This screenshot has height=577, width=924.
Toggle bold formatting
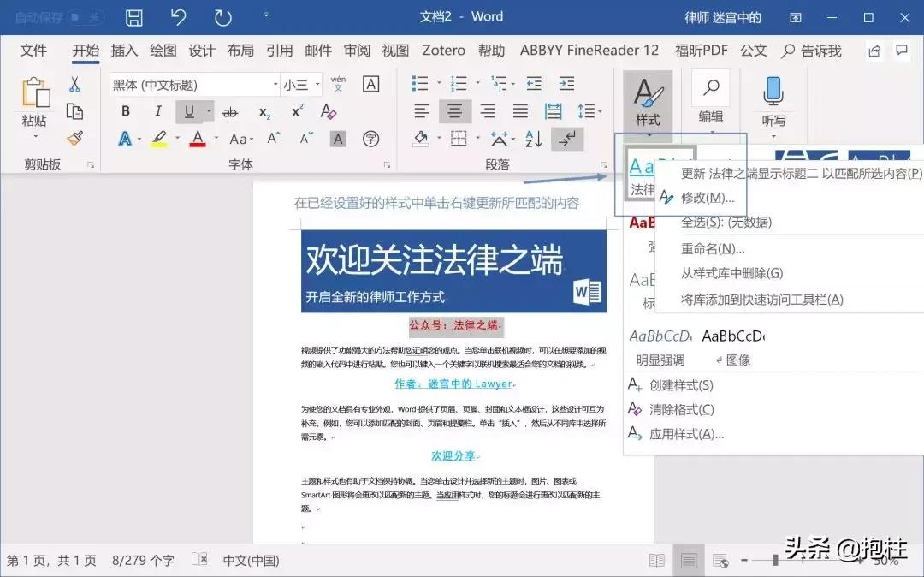point(125,111)
